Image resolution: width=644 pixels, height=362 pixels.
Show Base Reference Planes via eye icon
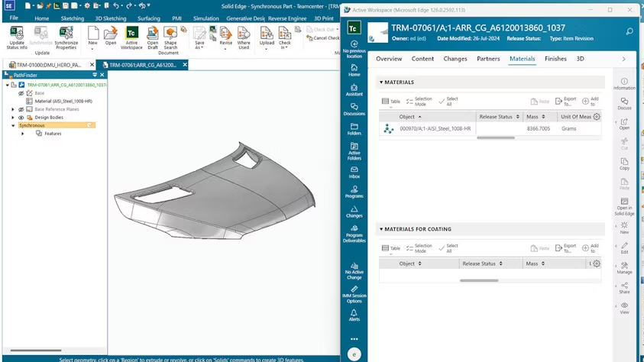coord(21,109)
